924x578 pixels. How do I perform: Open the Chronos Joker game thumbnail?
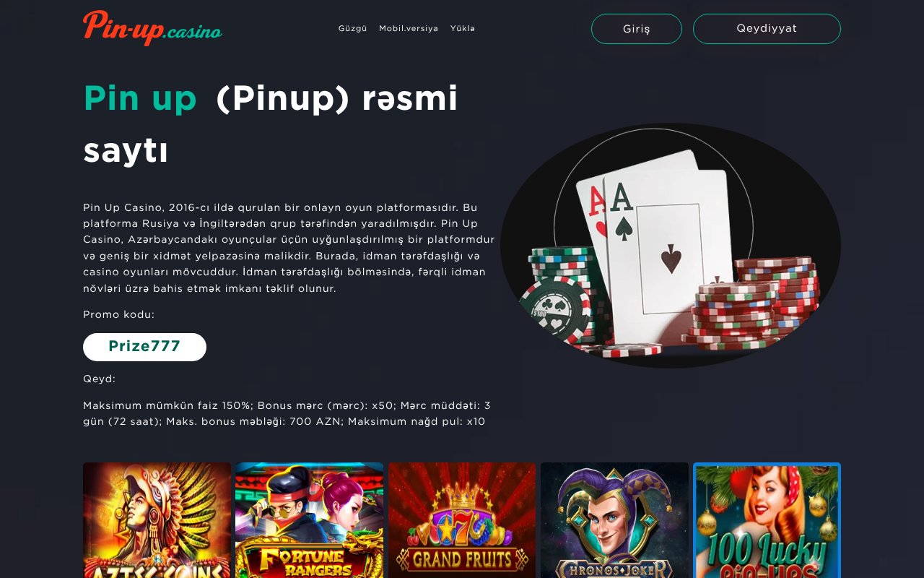614,520
